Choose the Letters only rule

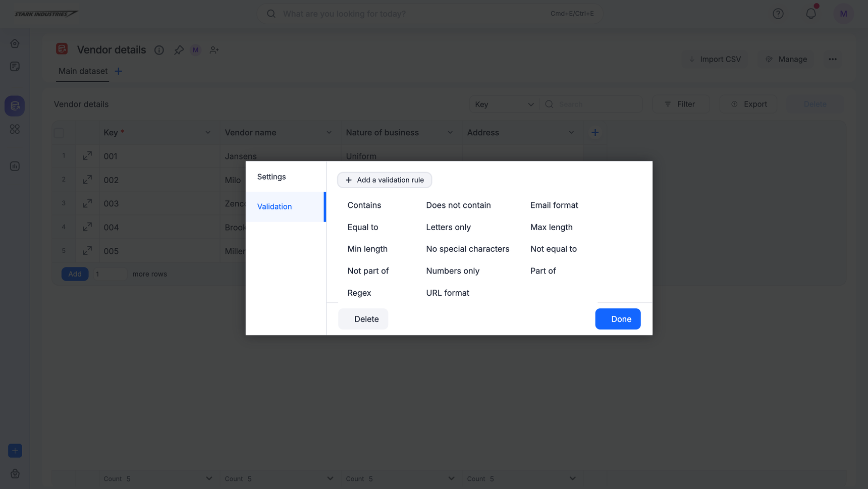click(x=448, y=227)
